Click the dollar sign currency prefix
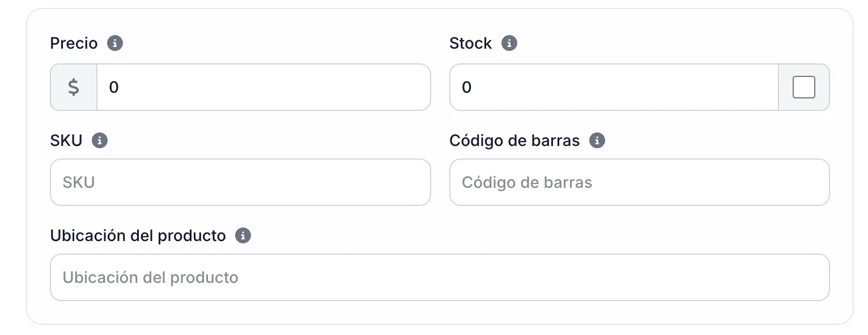Screen dimensions: 868x335 coord(74,87)
